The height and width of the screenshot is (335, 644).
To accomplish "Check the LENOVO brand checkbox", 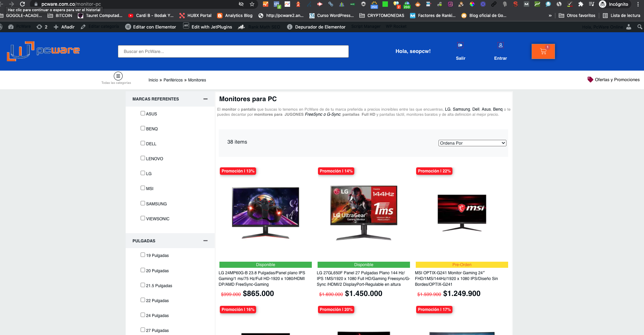I will click(x=143, y=158).
